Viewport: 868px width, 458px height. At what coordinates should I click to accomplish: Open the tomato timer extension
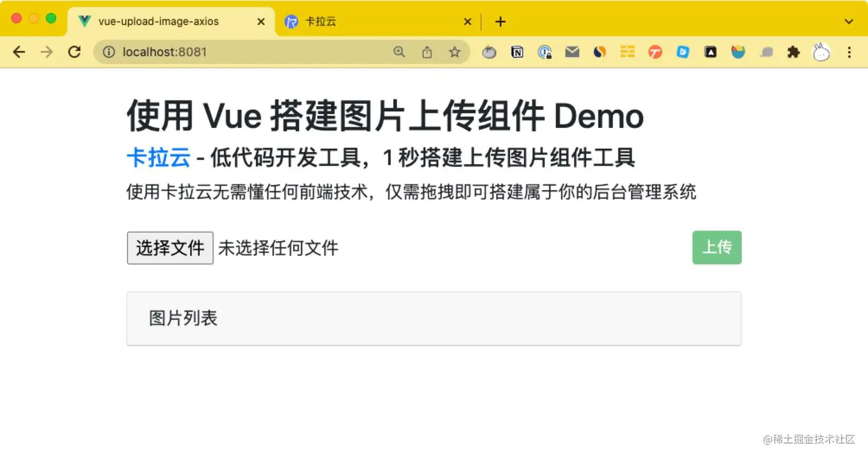tap(489, 52)
